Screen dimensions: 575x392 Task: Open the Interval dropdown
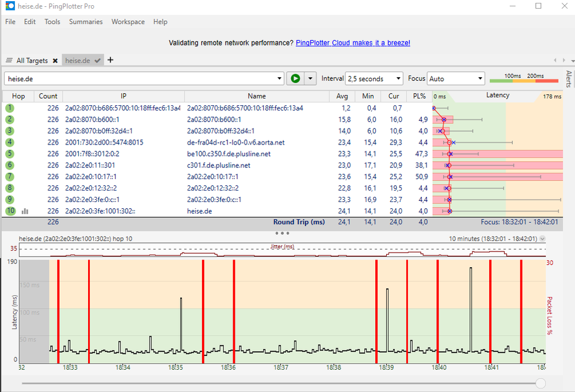tap(374, 78)
